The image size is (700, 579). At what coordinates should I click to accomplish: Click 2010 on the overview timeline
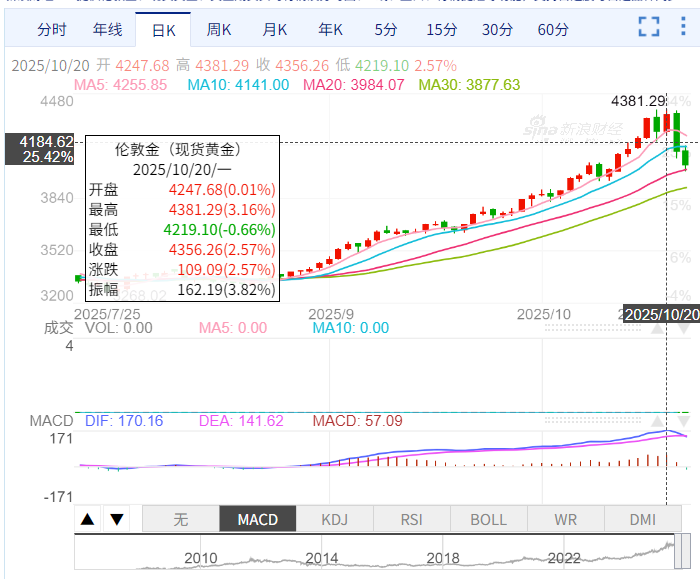(x=200, y=558)
